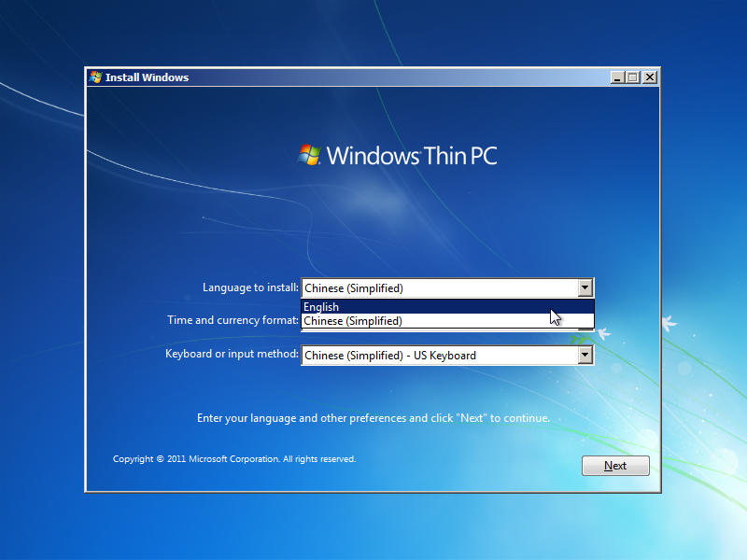The height and width of the screenshot is (560, 747).
Task: Click the "Time and currency format:" label
Action: point(233,320)
